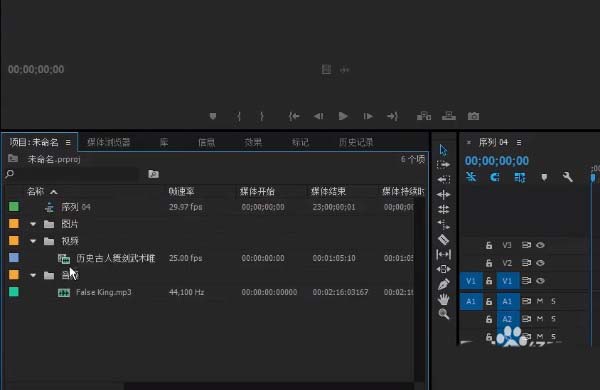Screen dimensions: 600x390
Task: Switch to 标记 tab
Action: [x=300, y=142]
